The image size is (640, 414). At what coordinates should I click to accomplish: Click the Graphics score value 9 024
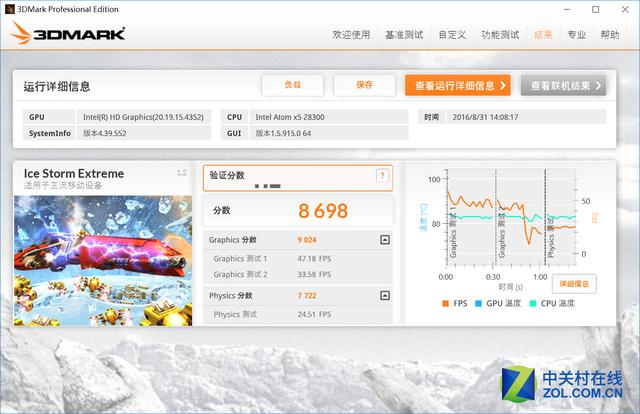(x=307, y=240)
